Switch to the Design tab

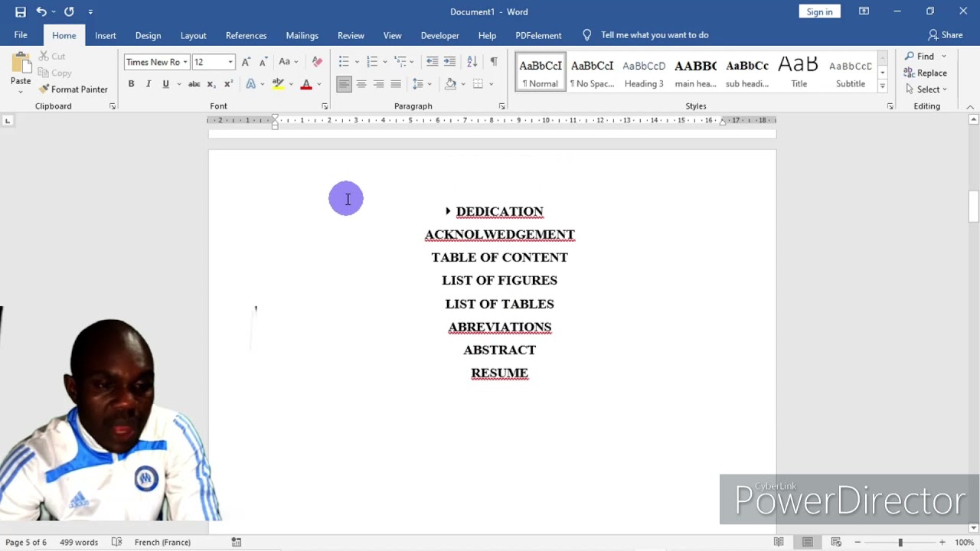(x=148, y=35)
